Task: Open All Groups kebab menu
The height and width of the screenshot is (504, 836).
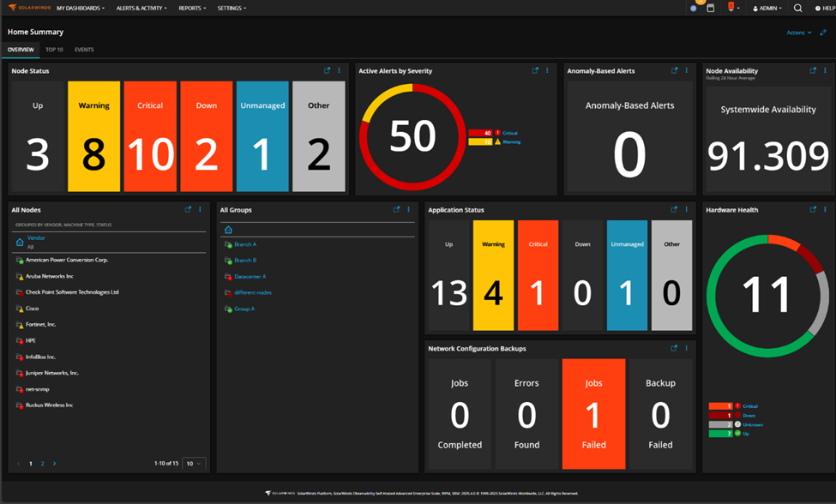Action: coord(408,209)
